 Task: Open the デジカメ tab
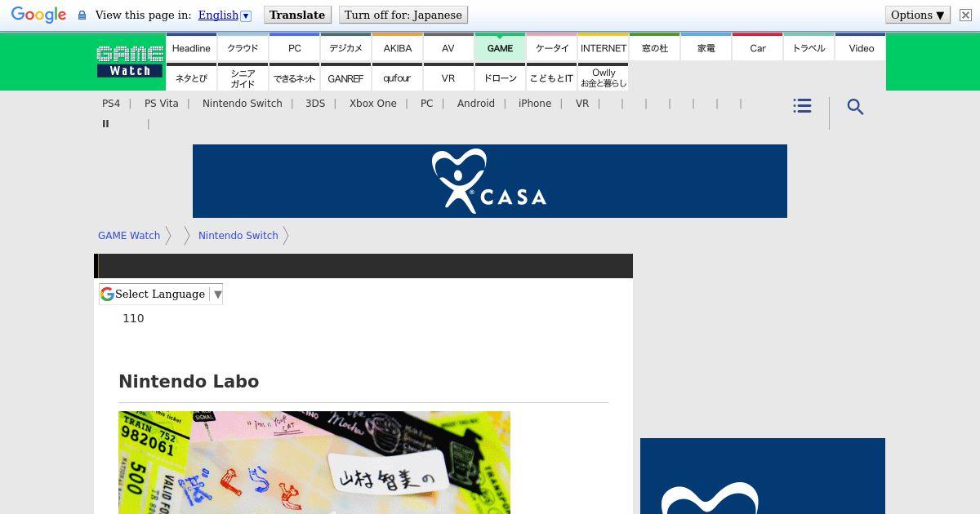tap(345, 48)
